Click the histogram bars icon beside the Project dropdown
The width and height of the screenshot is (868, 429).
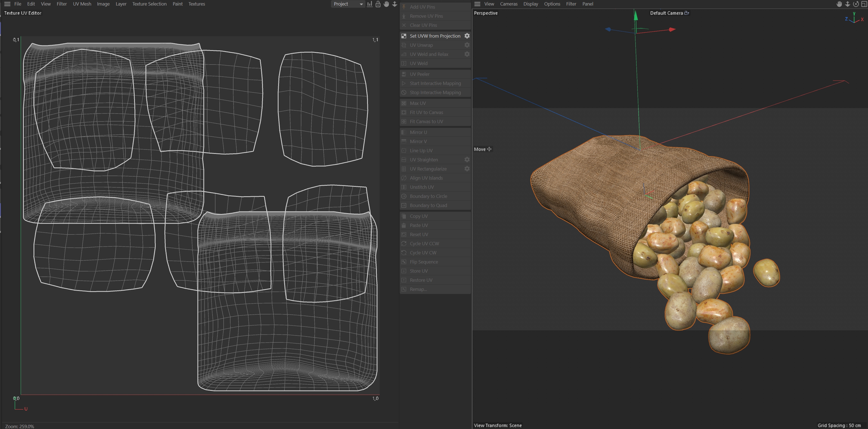[370, 4]
